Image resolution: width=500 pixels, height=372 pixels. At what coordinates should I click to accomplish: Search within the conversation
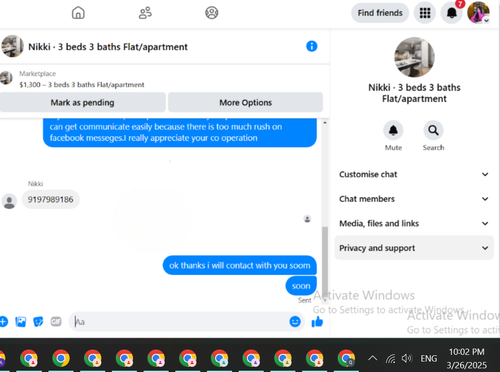pyautogui.click(x=433, y=130)
